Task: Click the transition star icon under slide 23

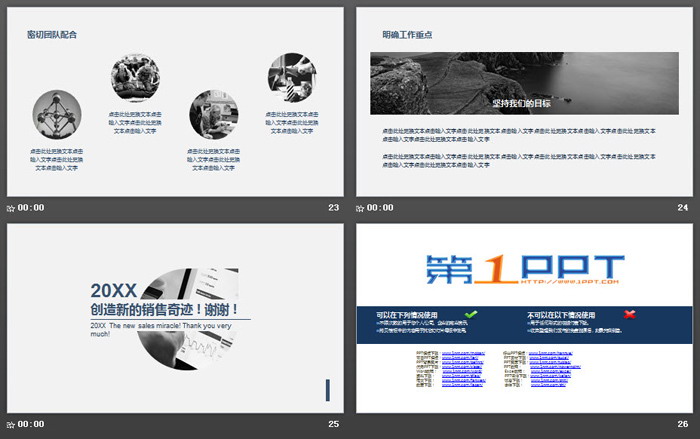Action: point(11,208)
